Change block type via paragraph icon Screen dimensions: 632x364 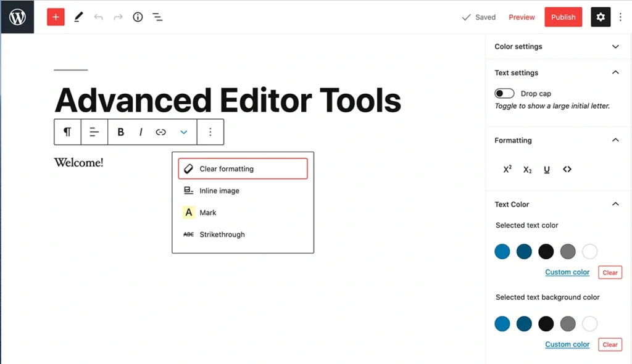(x=67, y=132)
